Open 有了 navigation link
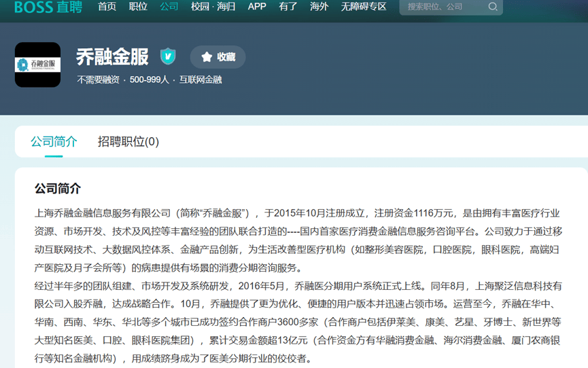The height and width of the screenshot is (368, 588). (x=288, y=6)
